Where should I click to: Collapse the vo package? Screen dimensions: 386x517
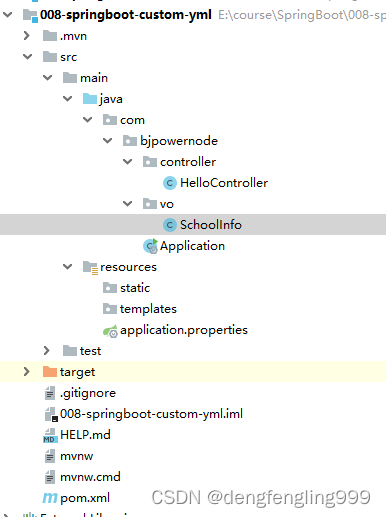(x=128, y=204)
